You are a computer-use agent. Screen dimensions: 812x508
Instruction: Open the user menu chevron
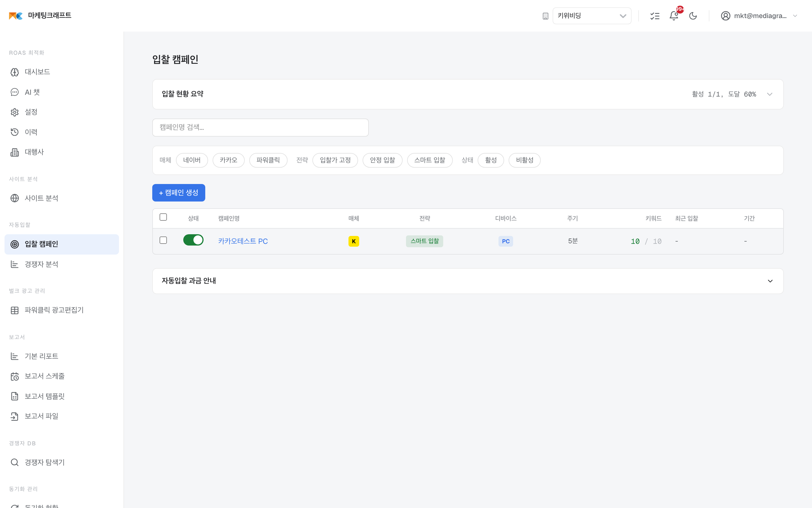pyautogui.click(x=795, y=16)
